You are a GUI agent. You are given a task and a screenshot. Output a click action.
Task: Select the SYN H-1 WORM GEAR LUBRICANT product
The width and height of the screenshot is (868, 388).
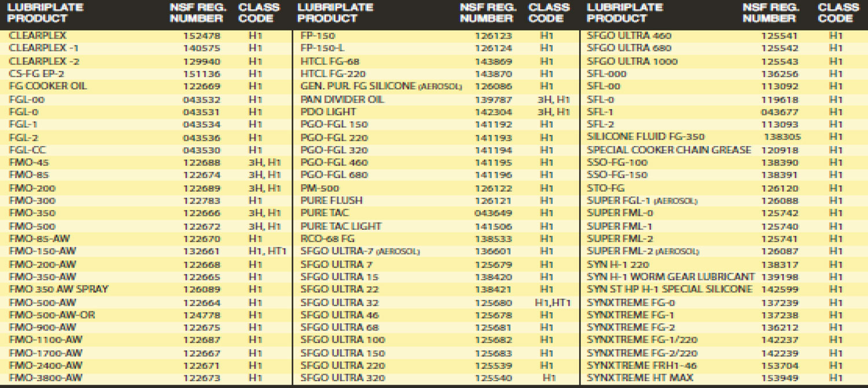[671, 277]
